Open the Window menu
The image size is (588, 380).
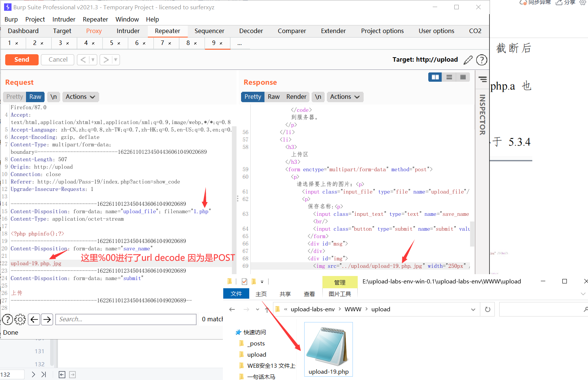(x=127, y=19)
